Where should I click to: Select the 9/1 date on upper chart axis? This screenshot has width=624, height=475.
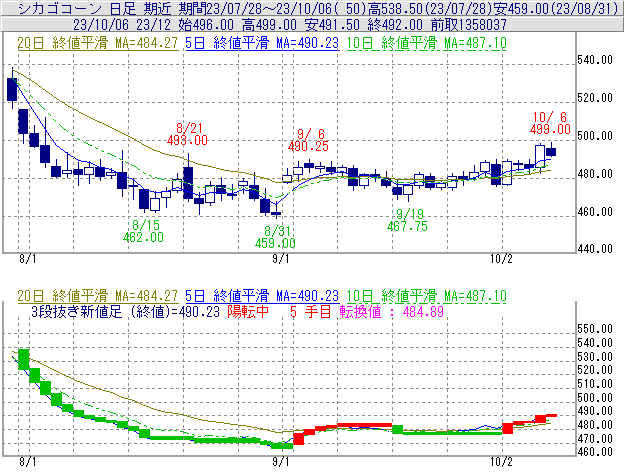pos(282,259)
